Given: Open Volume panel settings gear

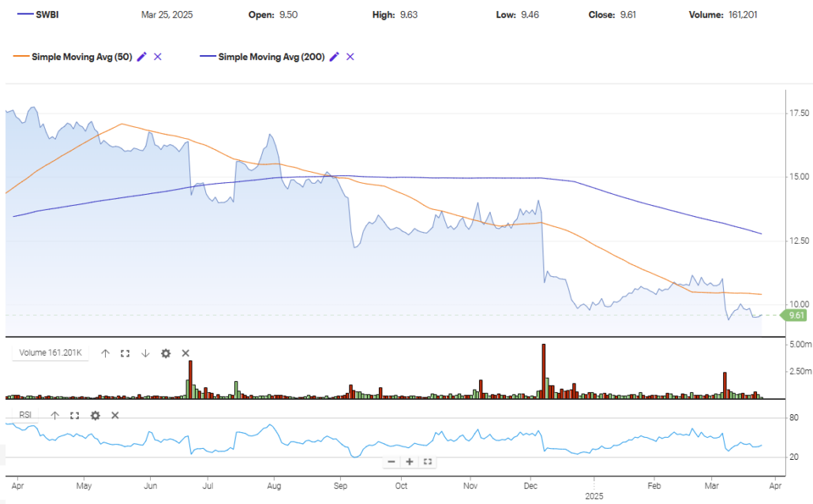Looking at the screenshot, I should [x=166, y=353].
